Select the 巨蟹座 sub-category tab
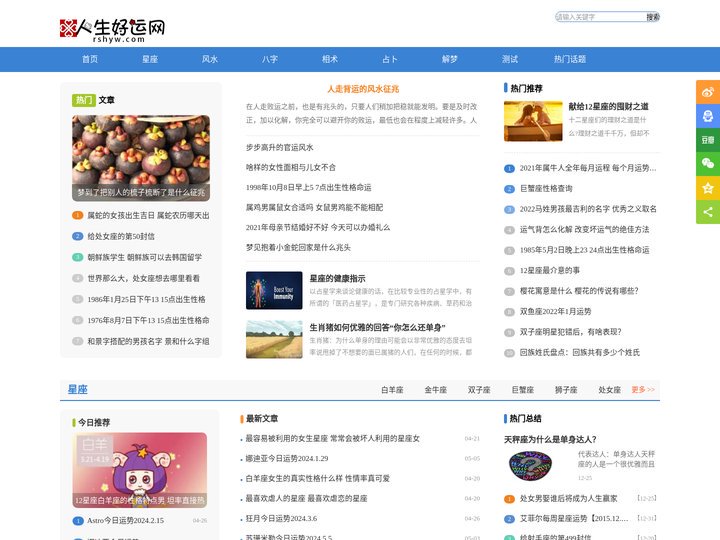Image resolution: width=720 pixels, height=540 pixels. 523,390
